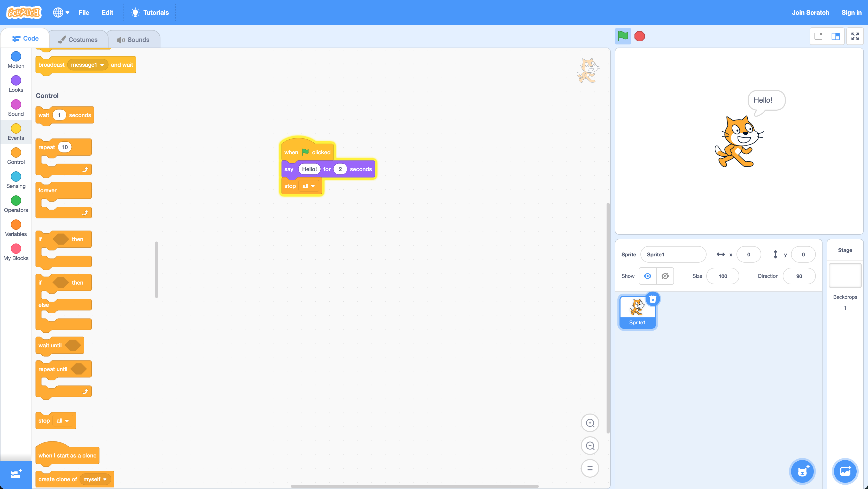The image size is (868, 489).
Task: Enter full screen stage mode
Action: pos(855,36)
